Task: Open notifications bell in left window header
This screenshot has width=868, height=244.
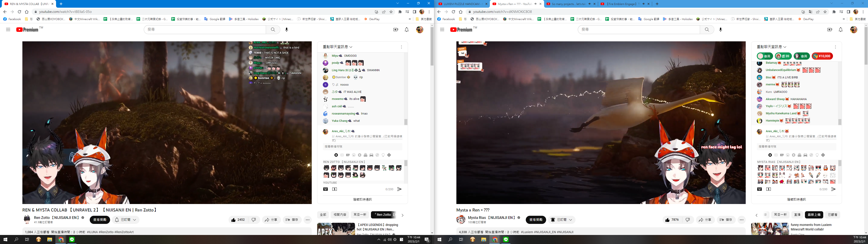Action: (x=407, y=30)
